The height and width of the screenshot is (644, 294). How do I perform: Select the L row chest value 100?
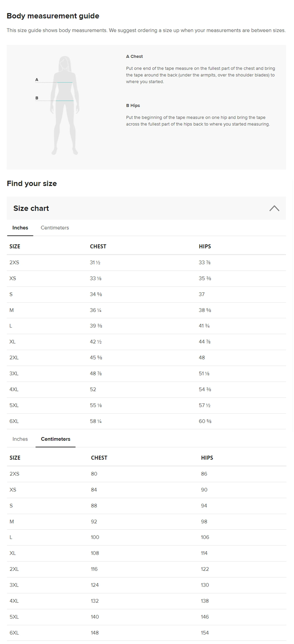point(95,537)
